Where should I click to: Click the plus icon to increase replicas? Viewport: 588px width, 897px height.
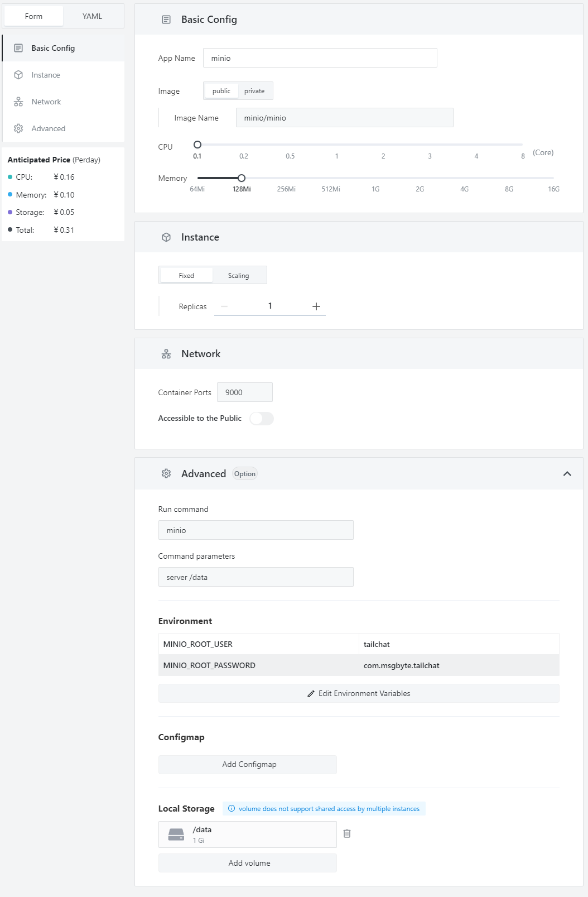point(316,306)
